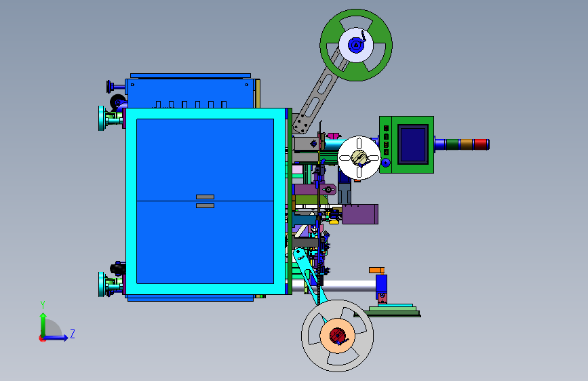Click the "Z" axis label text

(73, 334)
